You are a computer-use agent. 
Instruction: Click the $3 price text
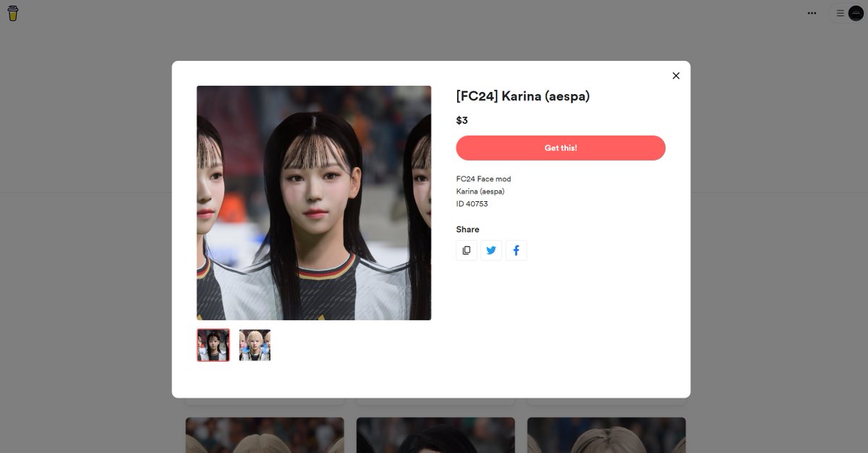[462, 120]
